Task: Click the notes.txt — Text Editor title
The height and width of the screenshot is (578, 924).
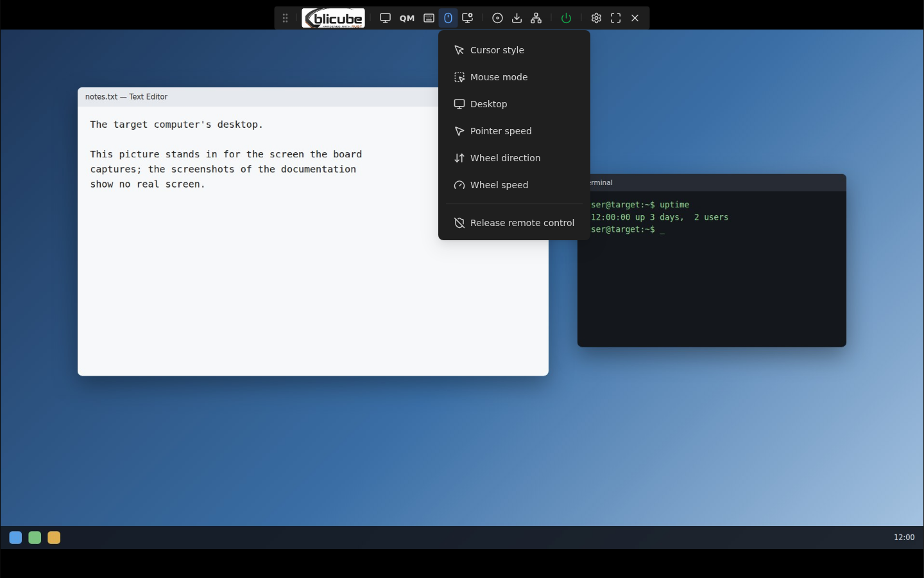Action: [126, 97]
